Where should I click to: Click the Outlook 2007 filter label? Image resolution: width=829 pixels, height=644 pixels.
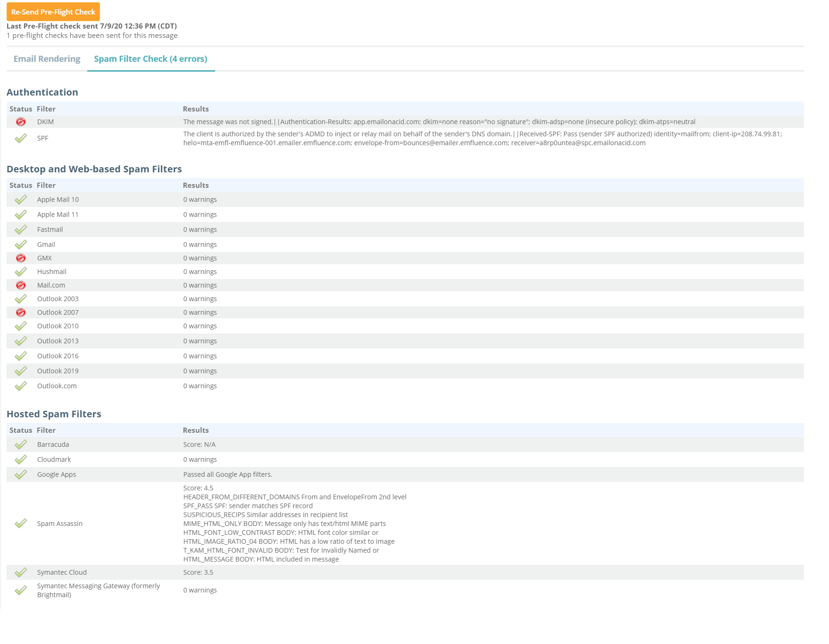(x=58, y=312)
